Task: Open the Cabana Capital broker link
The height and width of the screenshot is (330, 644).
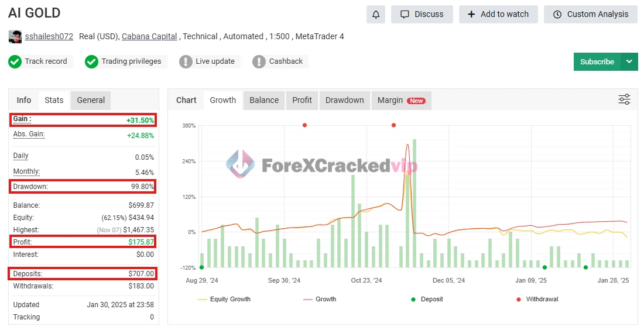Action: click(x=149, y=36)
